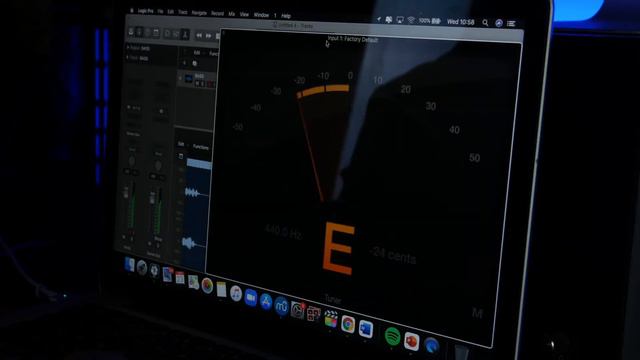
Task: Click the Forward transport button
Action: point(209,36)
